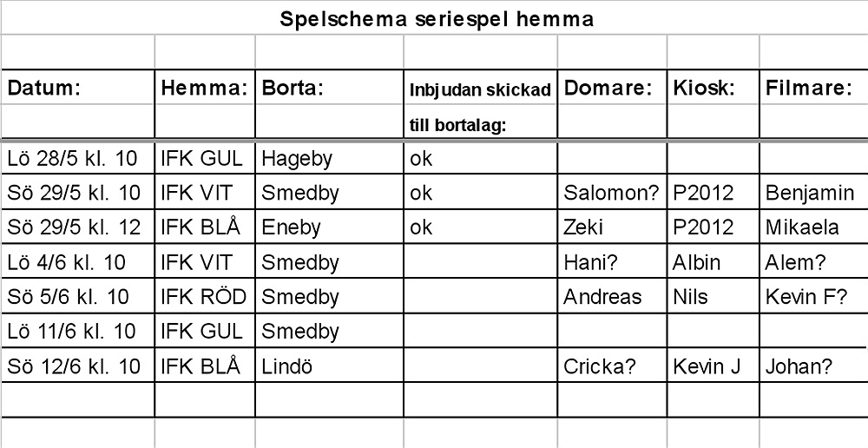Click the Kevin J kiosk cell
The image size is (868, 448).
pyautogui.click(x=713, y=366)
